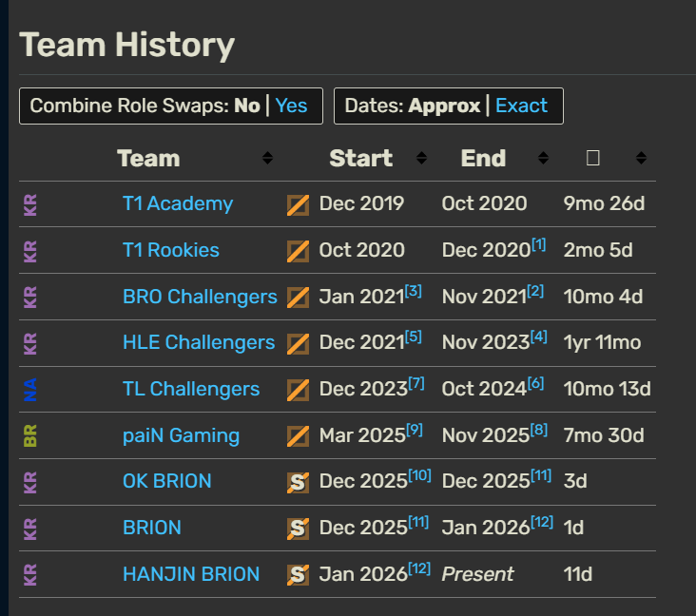Sort table by the End column arrows
This screenshot has width=696, height=616.
tap(543, 158)
